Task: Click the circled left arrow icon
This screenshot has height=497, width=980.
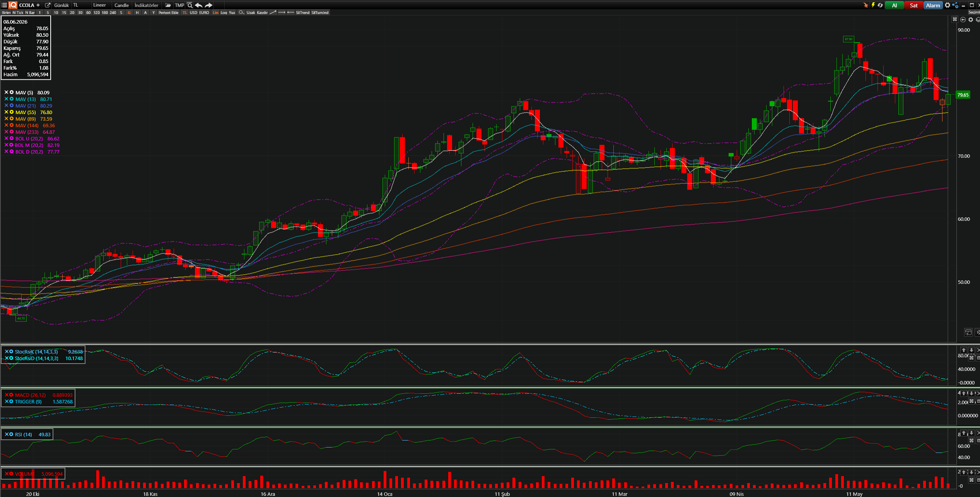Action: pos(963,19)
